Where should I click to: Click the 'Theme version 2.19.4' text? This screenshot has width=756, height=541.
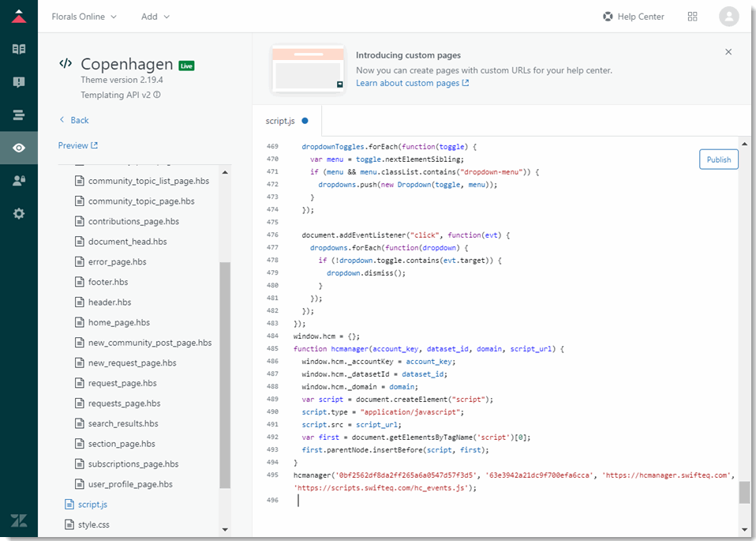pos(122,80)
